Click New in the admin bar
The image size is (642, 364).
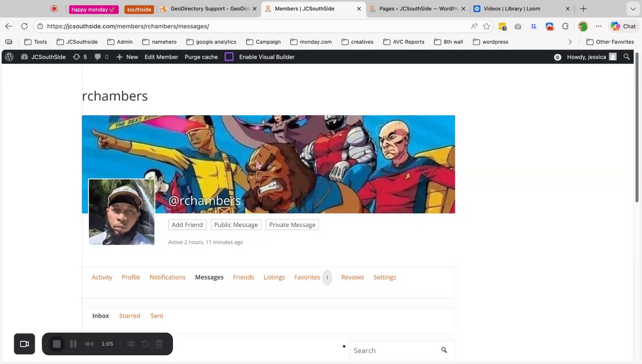[127, 57]
